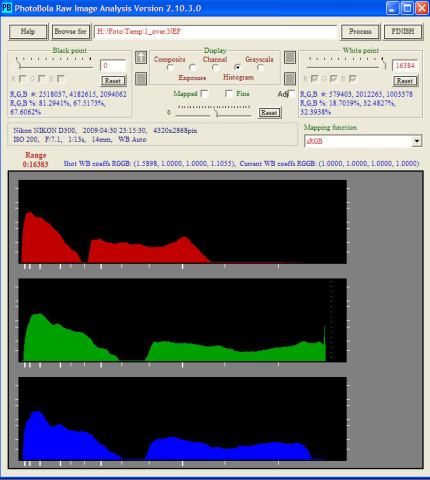430x480 pixels.
Task: Reset the slider below the Mapped checkbox
Action: coord(269,113)
